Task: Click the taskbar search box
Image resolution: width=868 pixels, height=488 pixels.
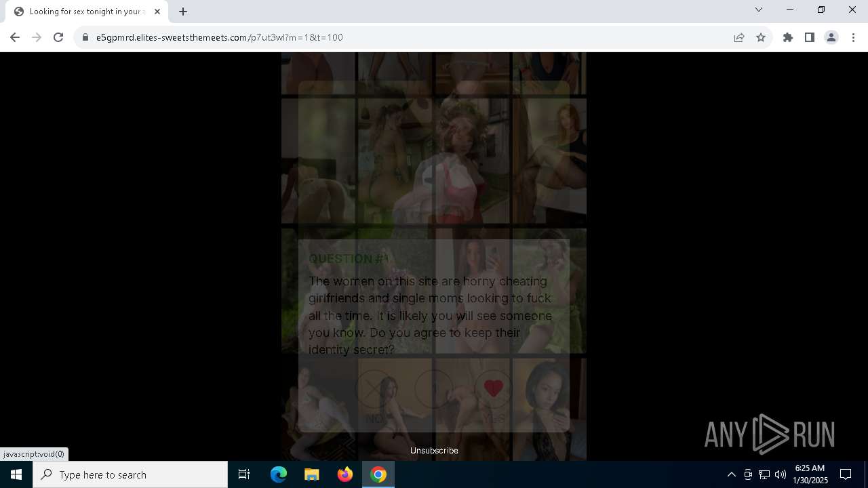Action: pyautogui.click(x=130, y=474)
